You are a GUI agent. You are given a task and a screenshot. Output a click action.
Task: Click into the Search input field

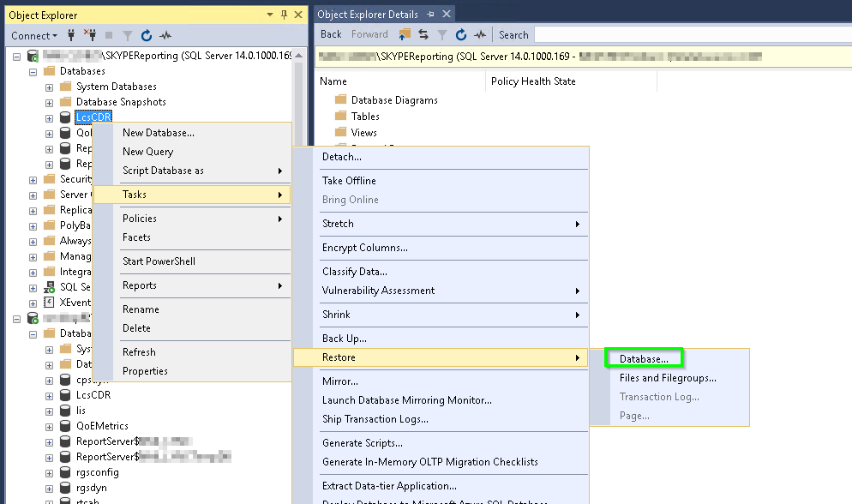686,34
